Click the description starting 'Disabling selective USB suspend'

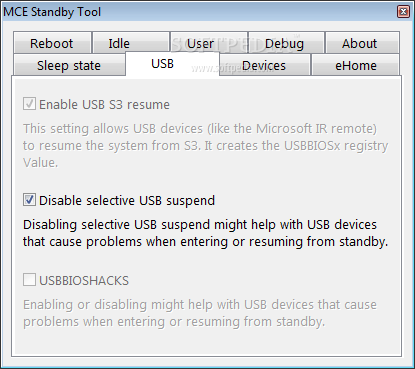(206, 233)
